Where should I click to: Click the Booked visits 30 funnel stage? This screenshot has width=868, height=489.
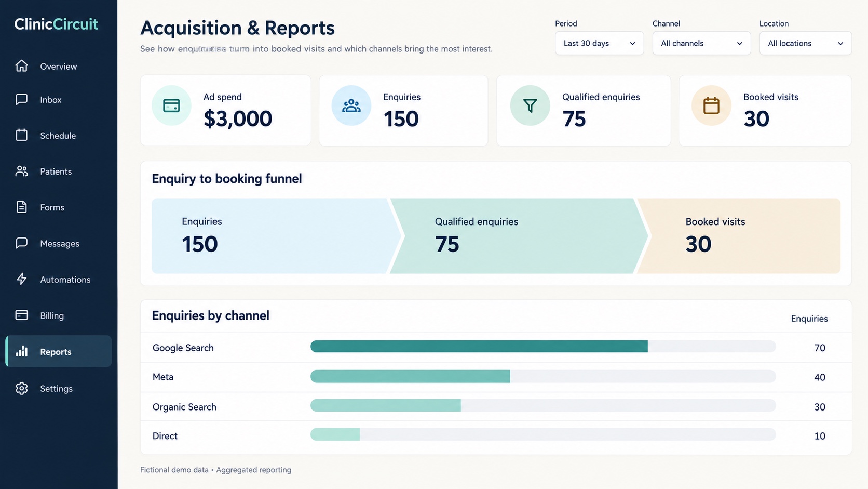[x=739, y=236]
